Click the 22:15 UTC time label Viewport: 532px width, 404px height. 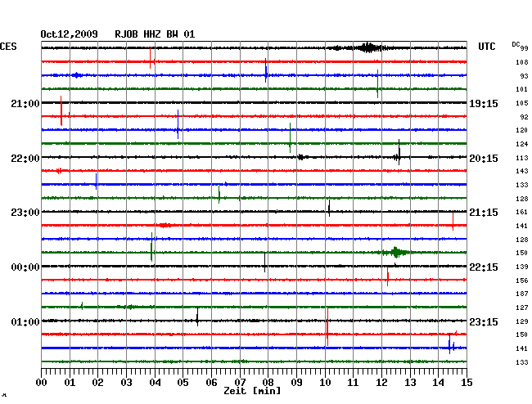pyautogui.click(x=484, y=267)
